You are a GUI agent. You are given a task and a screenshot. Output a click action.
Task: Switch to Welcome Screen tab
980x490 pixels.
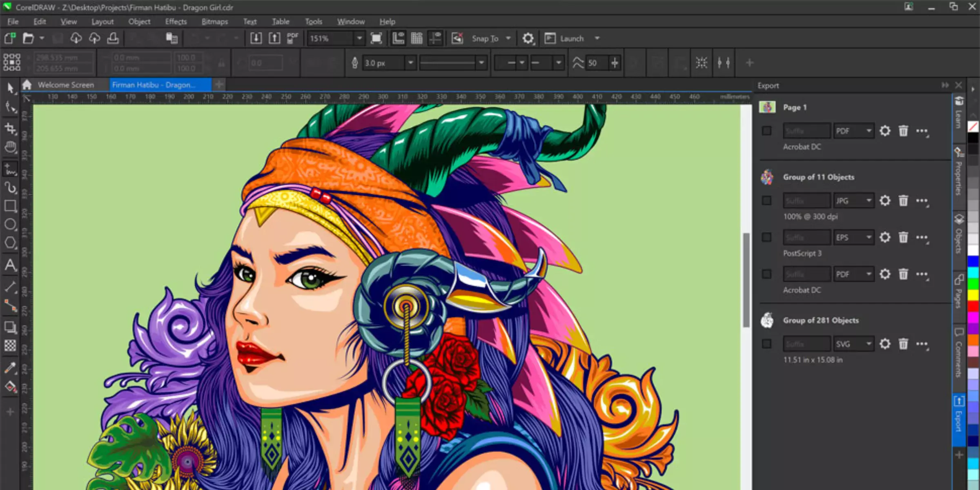click(x=66, y=85)
